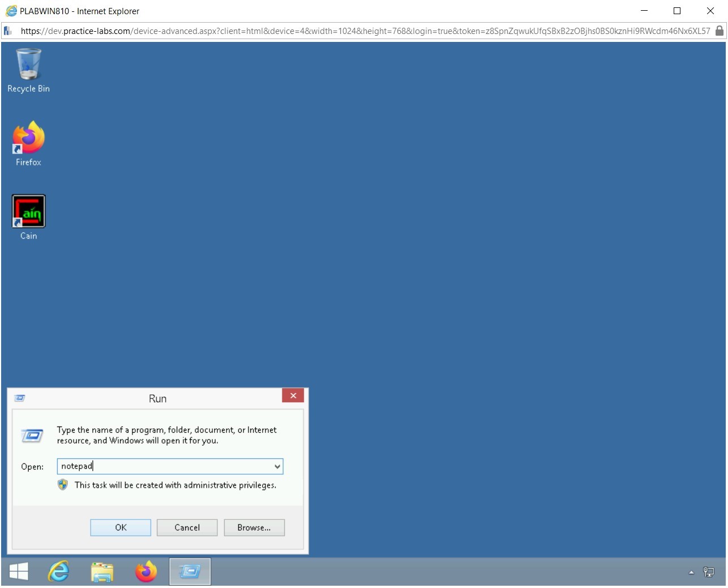
Task: Cancel the Run dialog
Action: click(187, 527)
